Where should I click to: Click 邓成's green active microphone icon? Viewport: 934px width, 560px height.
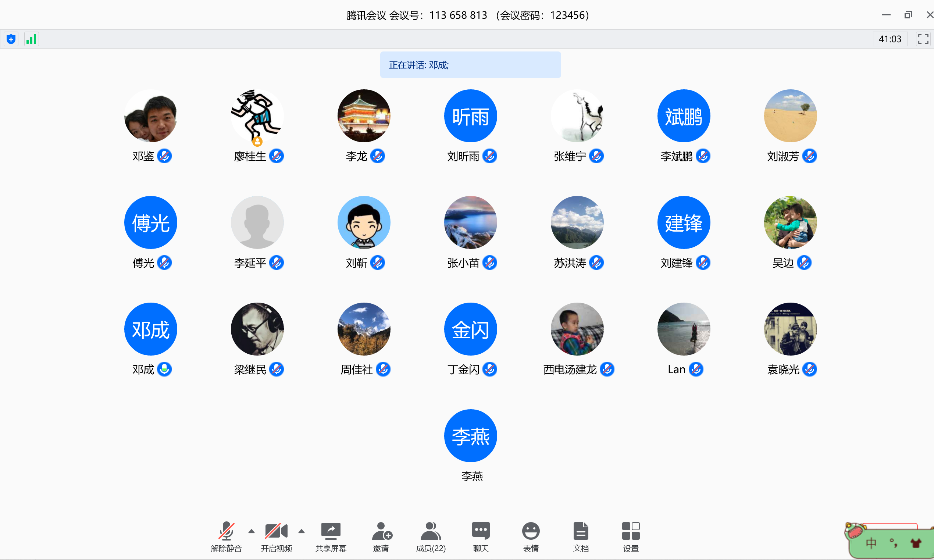point(164,369)
